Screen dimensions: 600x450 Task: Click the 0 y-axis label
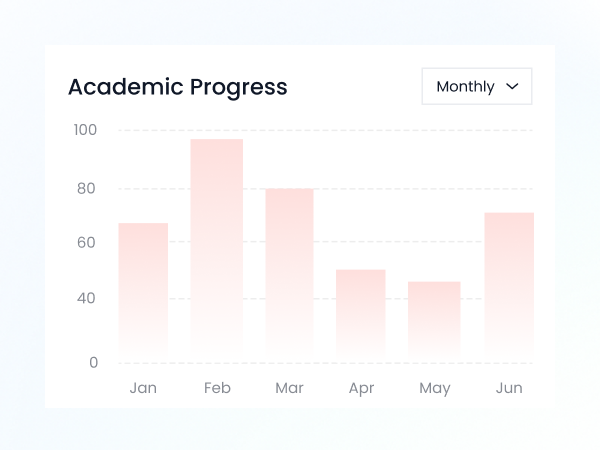[x=93, y=362]
